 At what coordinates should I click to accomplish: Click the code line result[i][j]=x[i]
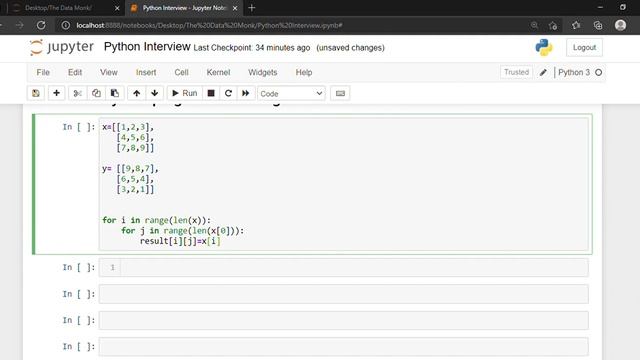[180, 241]
